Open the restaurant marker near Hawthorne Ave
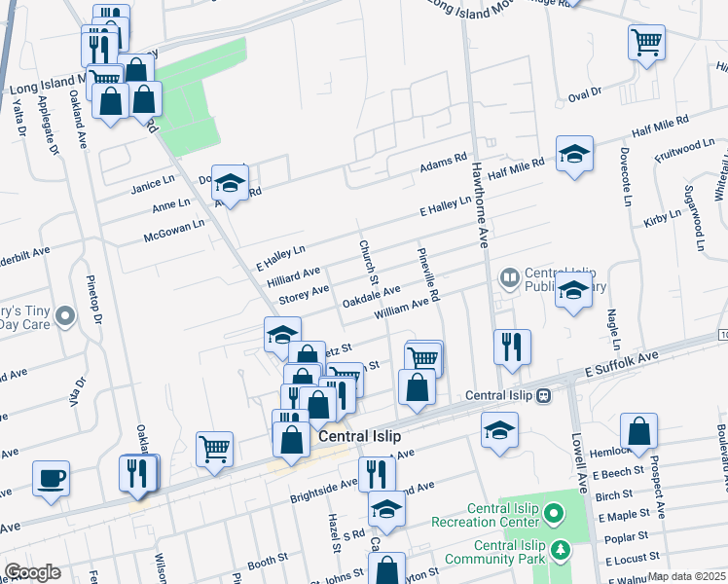The height and width of the screenshot is (584, 728). (512, 349)
